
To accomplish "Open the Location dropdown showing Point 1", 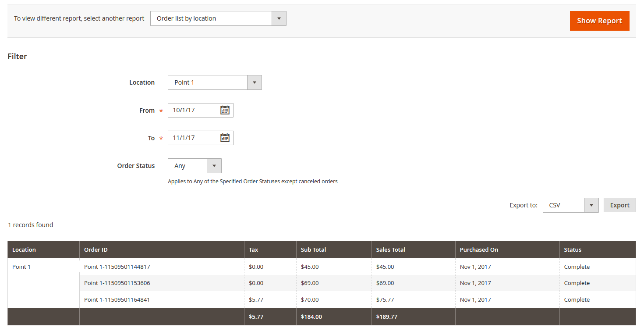I will click(207, 82).
